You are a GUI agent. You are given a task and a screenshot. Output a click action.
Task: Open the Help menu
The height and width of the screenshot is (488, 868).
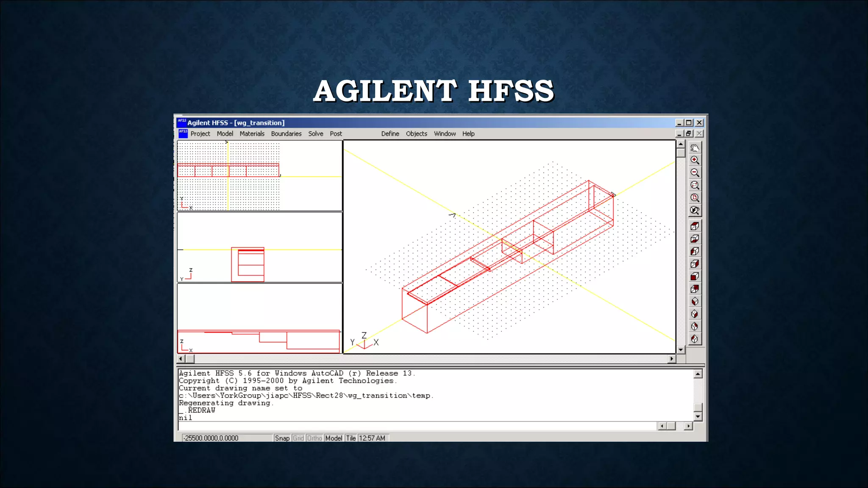468,133
